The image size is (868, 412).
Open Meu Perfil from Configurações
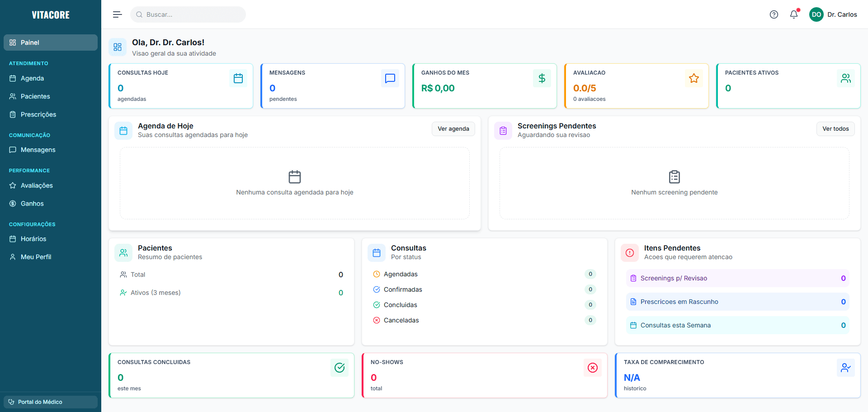(36, 257)
